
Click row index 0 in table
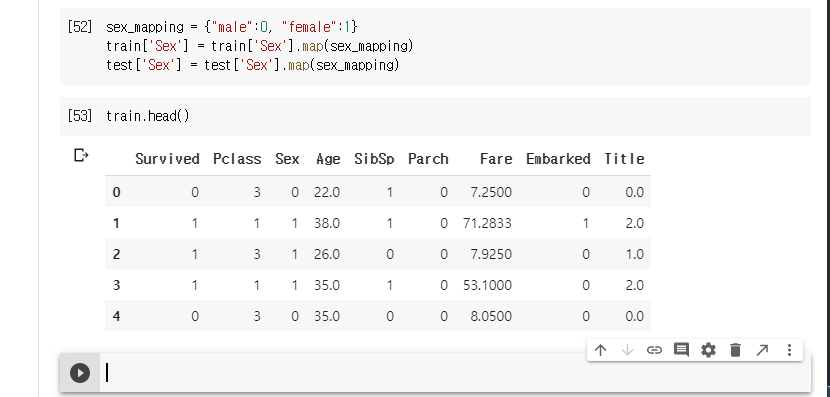[116, 192]
